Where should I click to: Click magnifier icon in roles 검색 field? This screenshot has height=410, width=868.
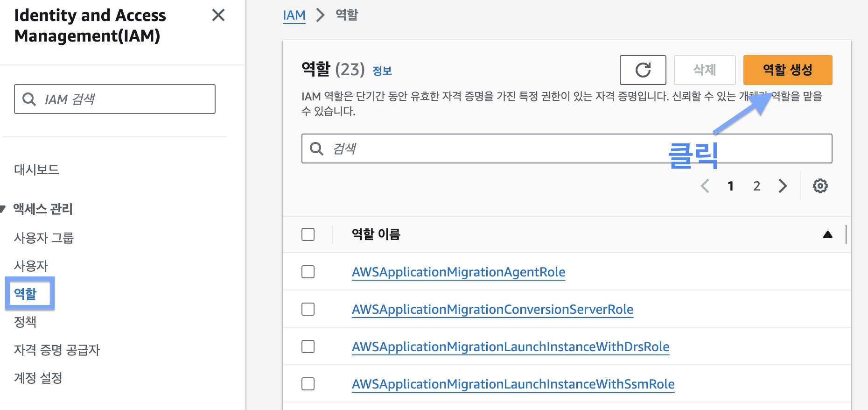click(317, 148)
